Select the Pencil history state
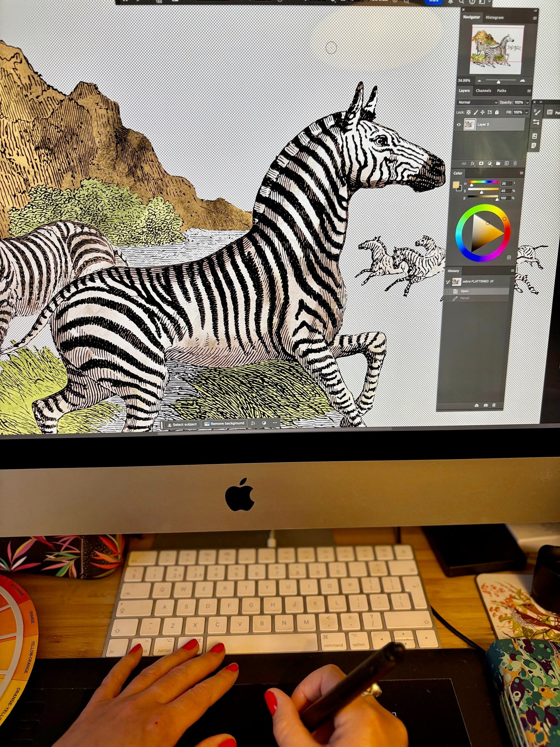The width and height of the screenshot is (560, 747). (476, 298)
